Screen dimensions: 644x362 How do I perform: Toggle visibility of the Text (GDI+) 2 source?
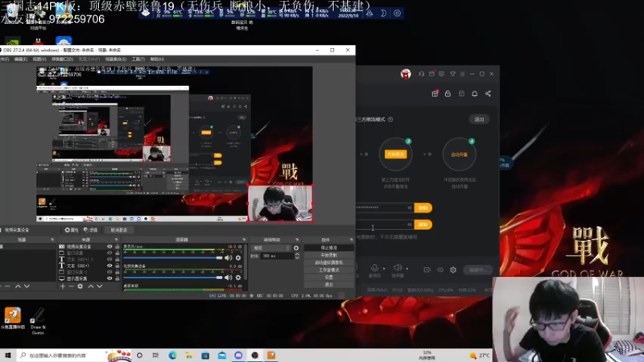point(109,259)
